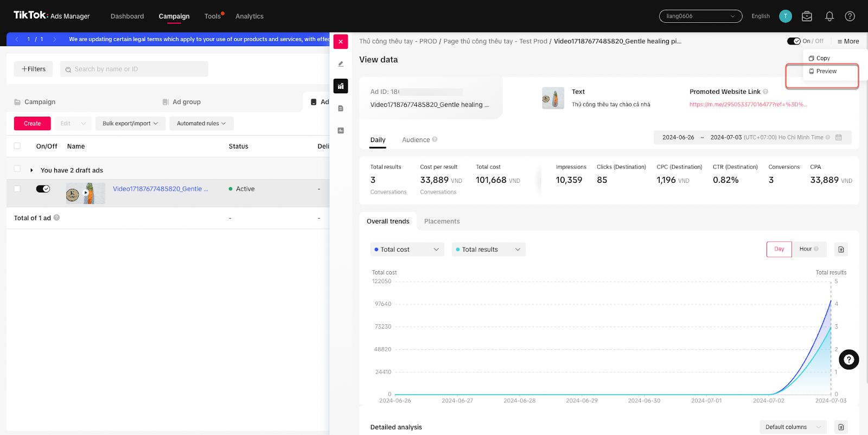
Task: Export the trends chart using download icon
Action: click(x=841, y=250)
